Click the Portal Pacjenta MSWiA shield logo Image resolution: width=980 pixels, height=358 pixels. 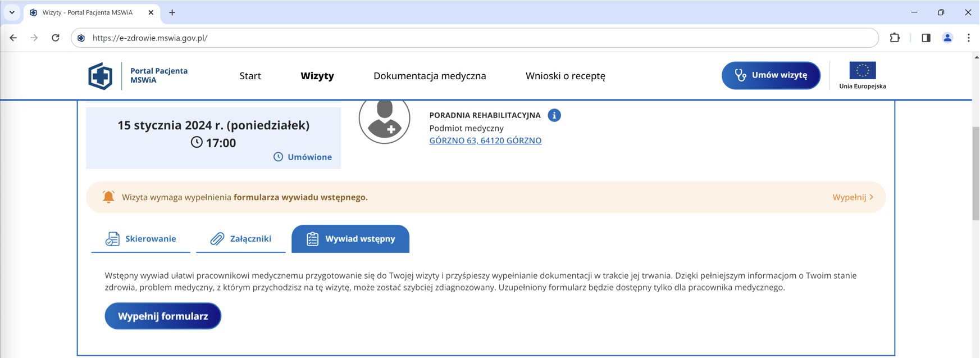[x=101, y=76]
